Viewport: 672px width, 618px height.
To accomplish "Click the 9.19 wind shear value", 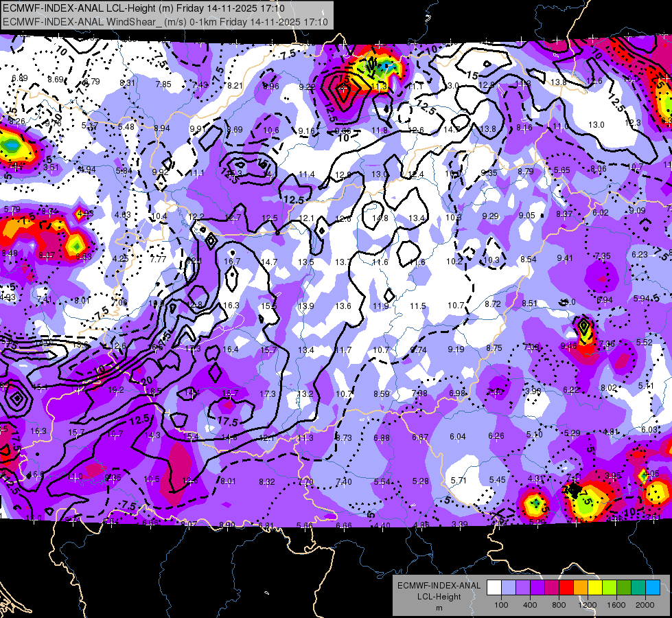I will [456, 349].
